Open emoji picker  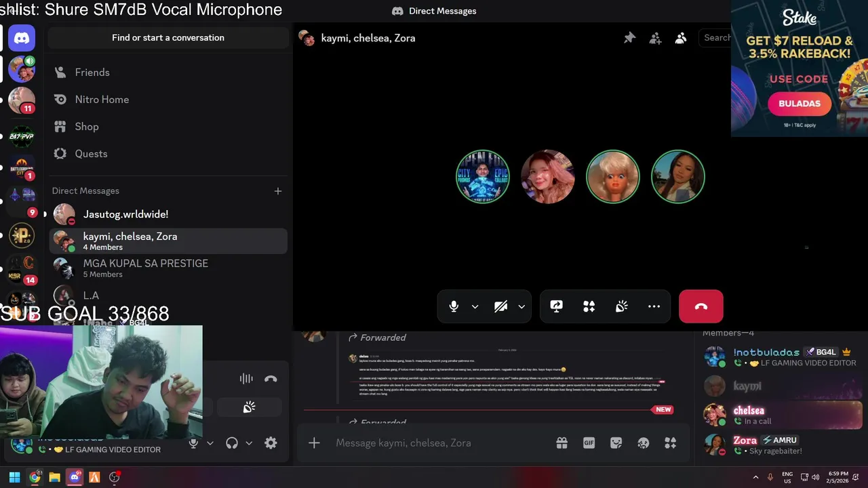643,443
